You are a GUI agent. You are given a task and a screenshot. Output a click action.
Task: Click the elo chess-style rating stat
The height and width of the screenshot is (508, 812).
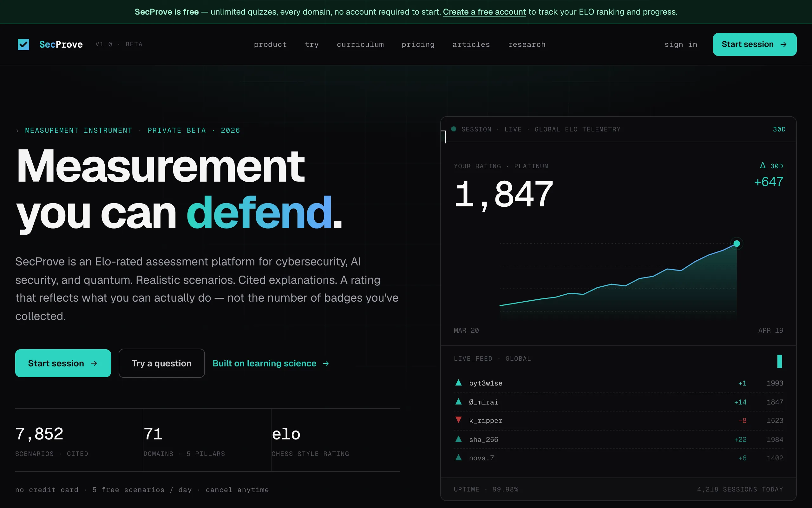[x=286, y=435]
